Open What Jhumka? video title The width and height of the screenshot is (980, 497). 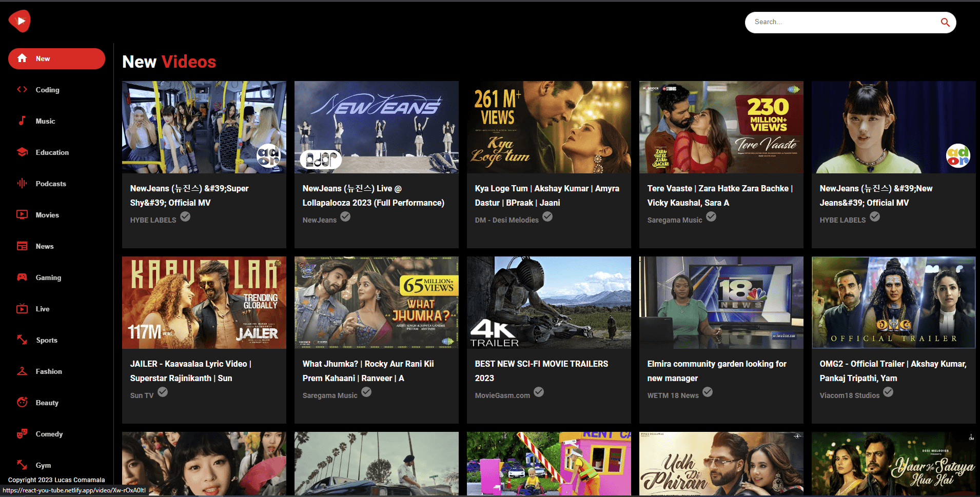(x=368, y=371)
